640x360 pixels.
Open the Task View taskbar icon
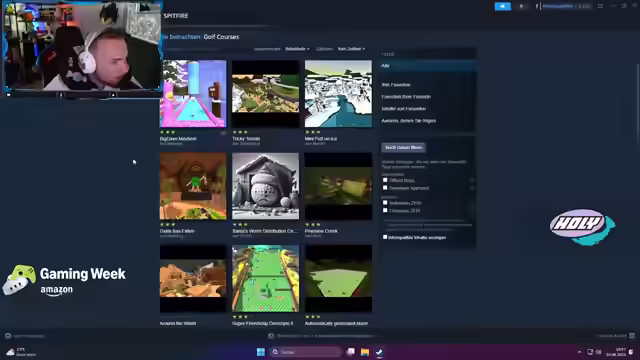click(351, 352)
